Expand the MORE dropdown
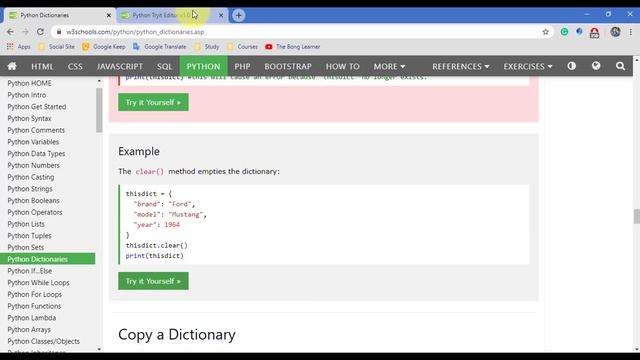This screenshot has height=360, width=640. pyautogui.click(x=389, y=66)
